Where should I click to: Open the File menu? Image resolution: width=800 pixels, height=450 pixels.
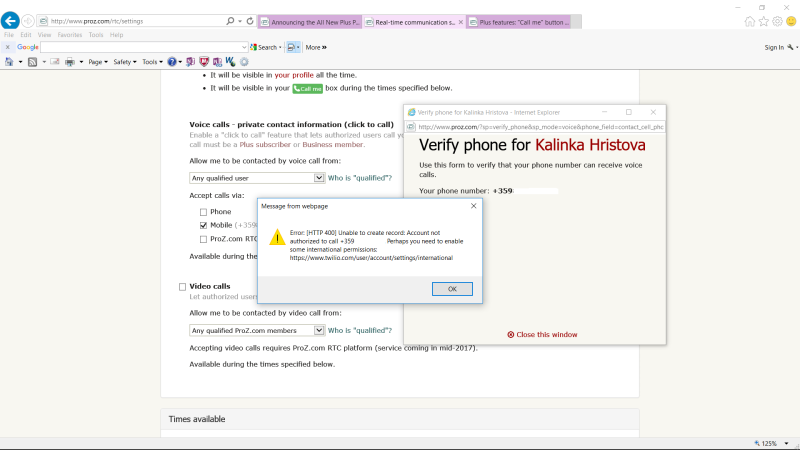[9, 35]
